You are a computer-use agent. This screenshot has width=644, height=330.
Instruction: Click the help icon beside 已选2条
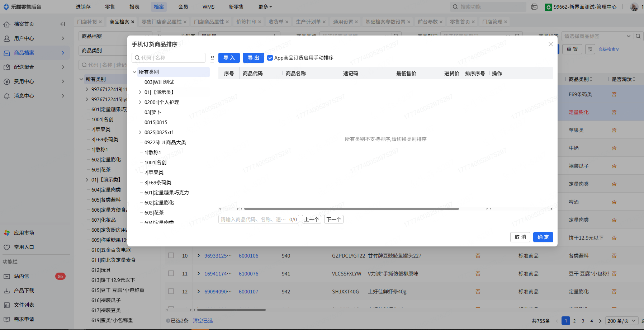pyautogui.click(x=168, y=321)
